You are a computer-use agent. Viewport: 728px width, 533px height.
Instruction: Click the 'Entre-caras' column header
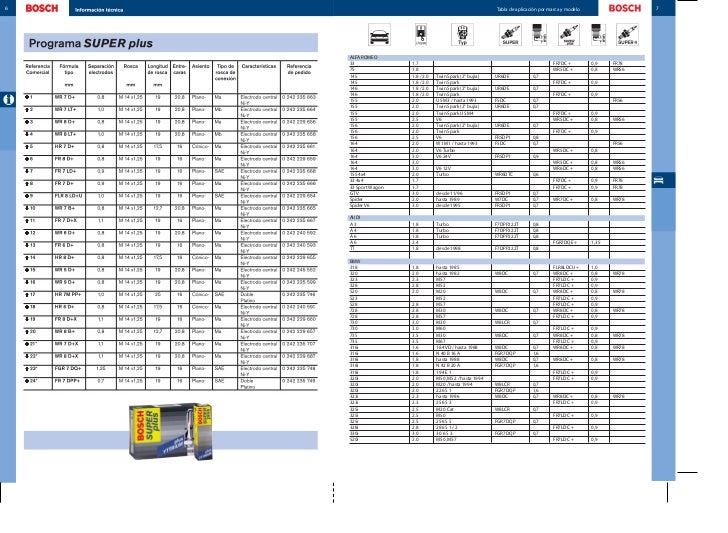tap(180, 69)
